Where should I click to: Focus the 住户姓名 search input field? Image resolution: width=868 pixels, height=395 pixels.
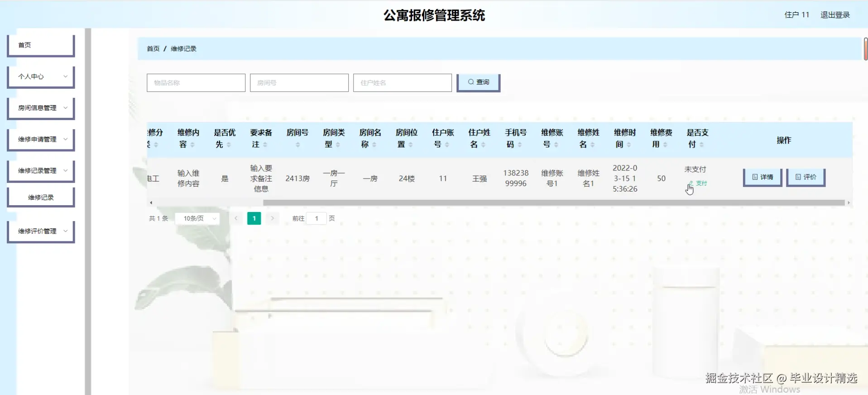click(403, 83)
